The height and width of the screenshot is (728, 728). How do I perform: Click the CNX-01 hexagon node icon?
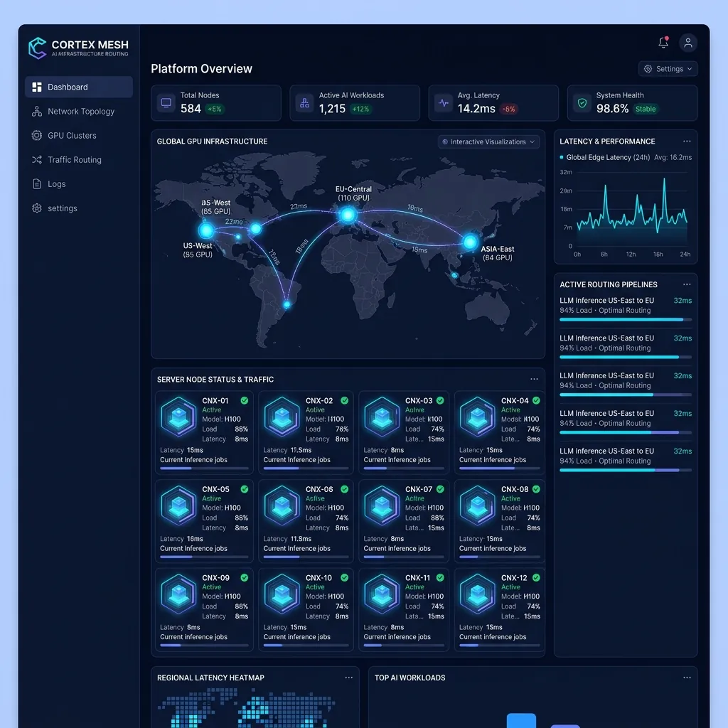tap(178, 417)
